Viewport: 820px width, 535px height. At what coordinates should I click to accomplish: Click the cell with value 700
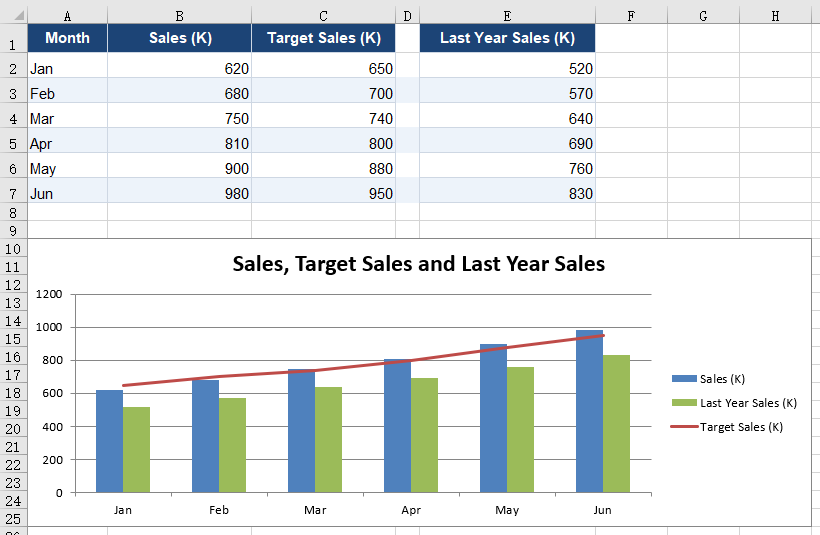(323, 90)
